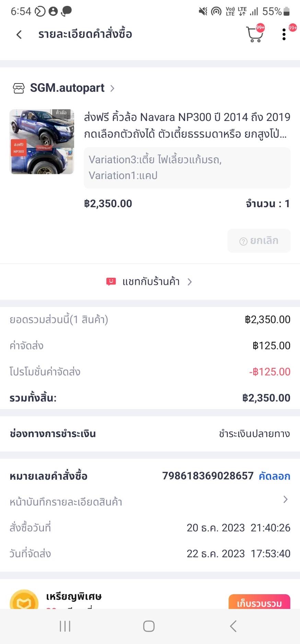Open the three-dot more options menu

tap(284, 35)
